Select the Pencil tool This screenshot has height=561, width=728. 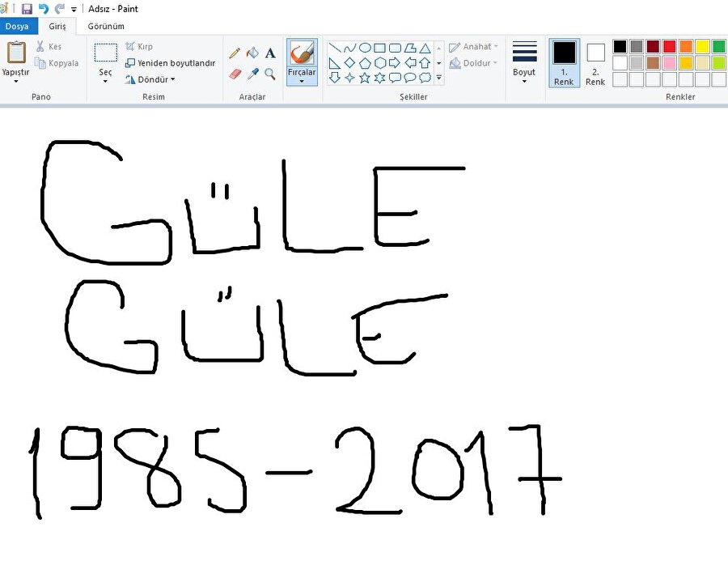point(235,53)
